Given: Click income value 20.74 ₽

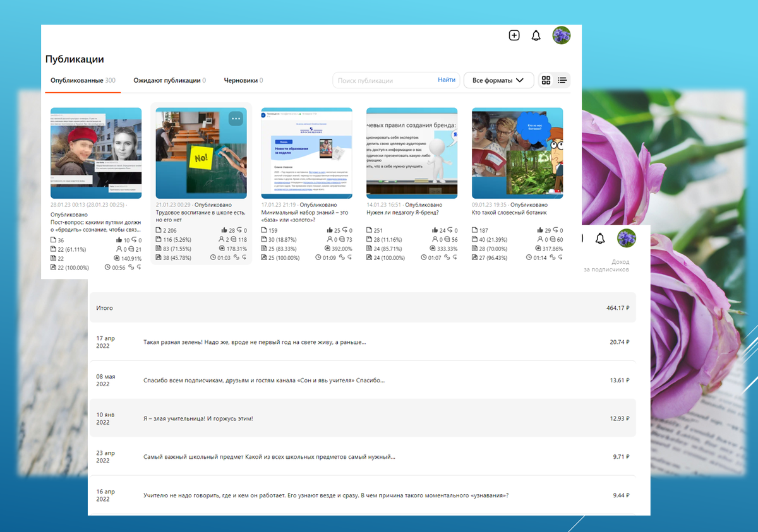Looking at the screenshot, I should pyautogui.click(x=620, y=342).
